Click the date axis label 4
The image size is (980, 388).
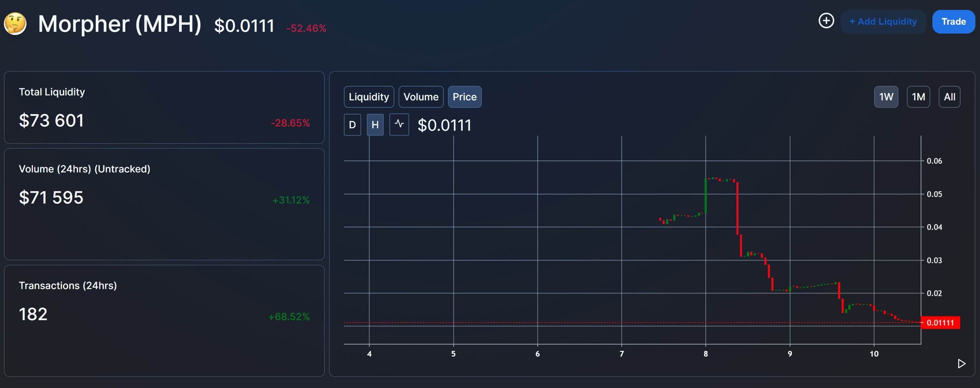pos(369,354)
